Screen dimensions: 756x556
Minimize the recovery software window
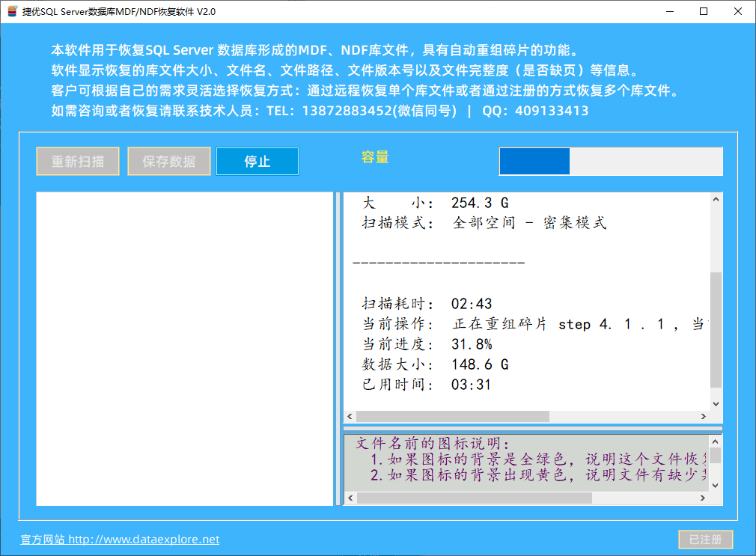(670, 11)
